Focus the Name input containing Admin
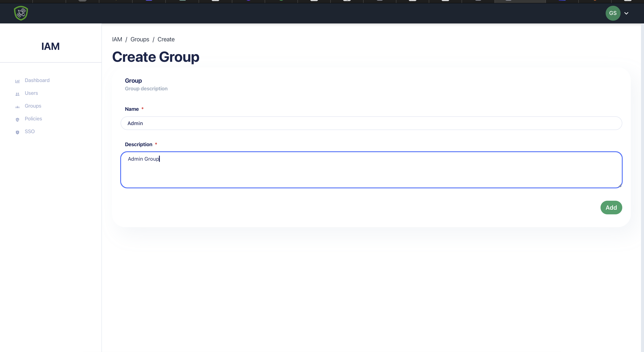This screenshot has width=644, height=352. (x=371, y=123)
